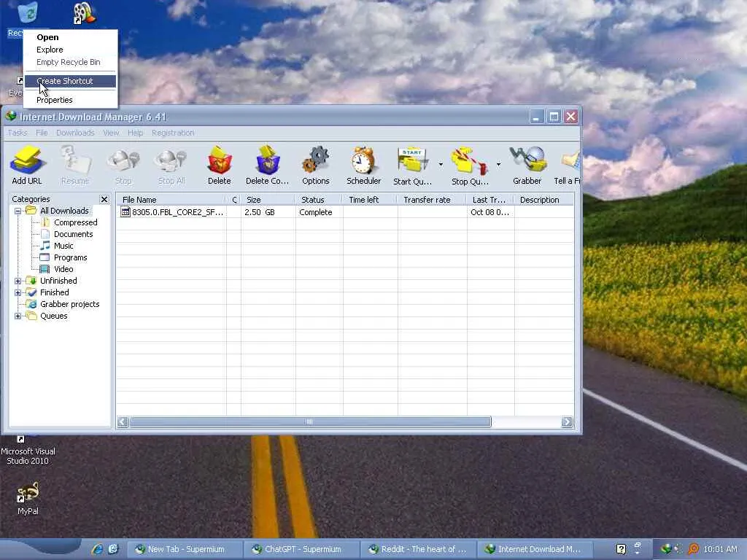The width and height of the screenshot is (747, 560).
Task: Open the Grabber tool icon
Action: tap(527, 165)
